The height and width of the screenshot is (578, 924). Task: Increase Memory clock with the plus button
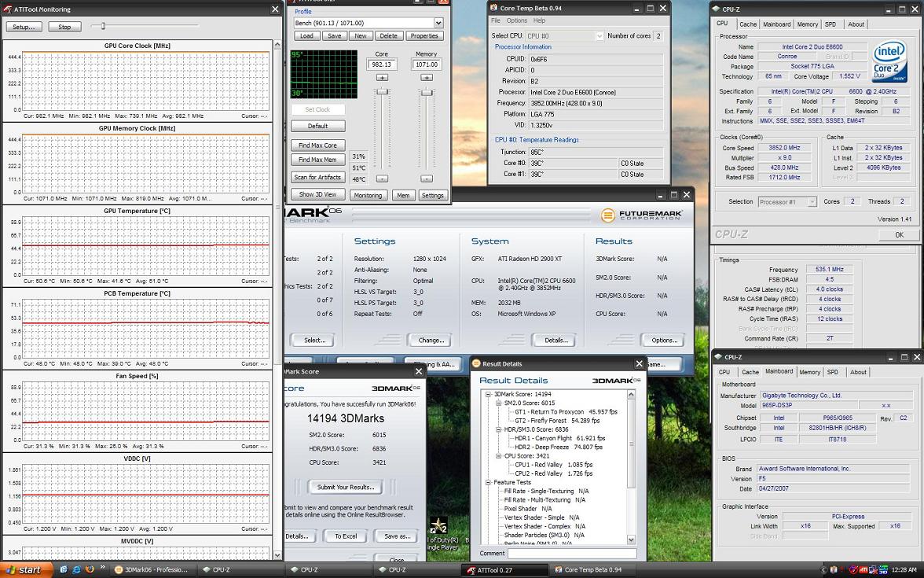427,78
